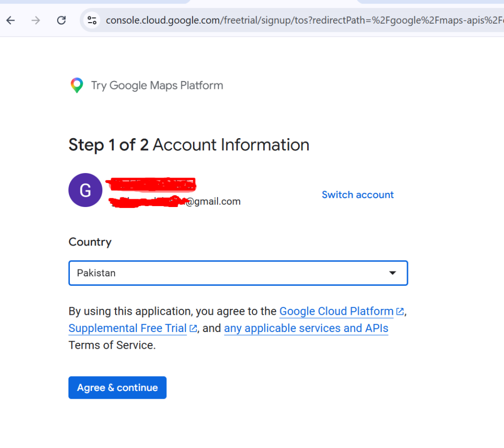Click the purple G account avatar
This screenshot has width=504, height=448.
[85, 190]
